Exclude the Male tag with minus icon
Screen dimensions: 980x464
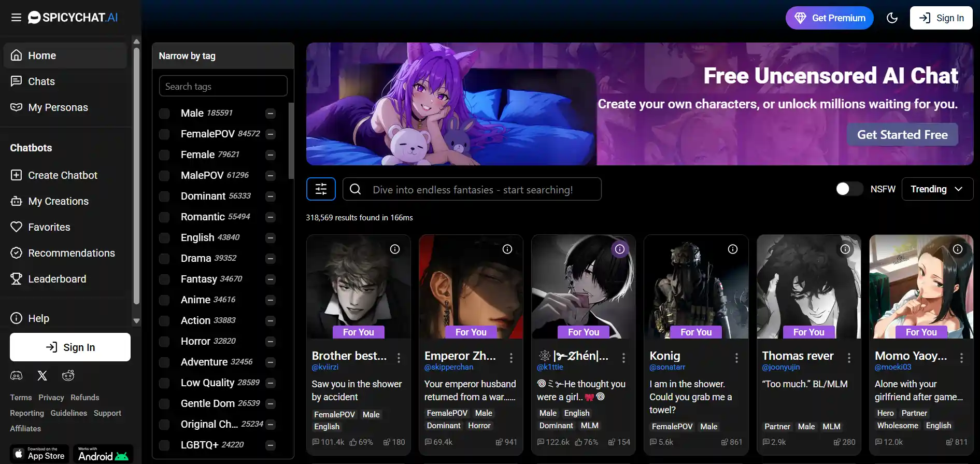271,114
